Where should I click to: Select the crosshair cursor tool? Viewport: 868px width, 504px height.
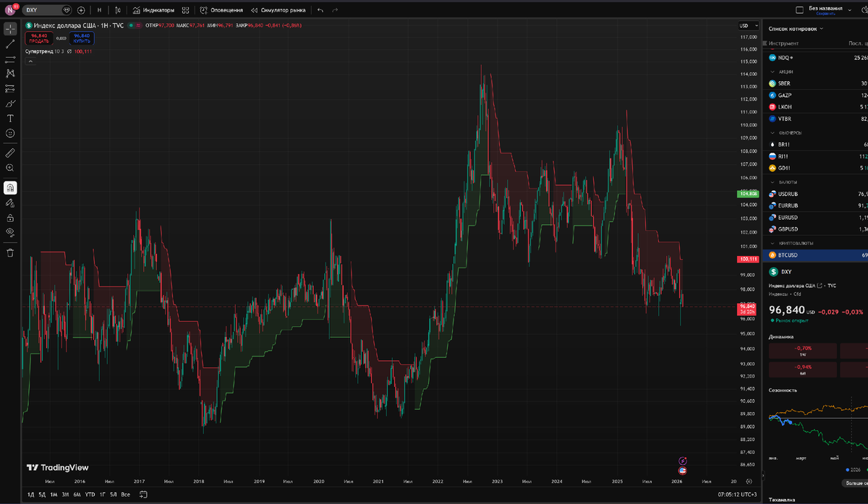(9, 29)
